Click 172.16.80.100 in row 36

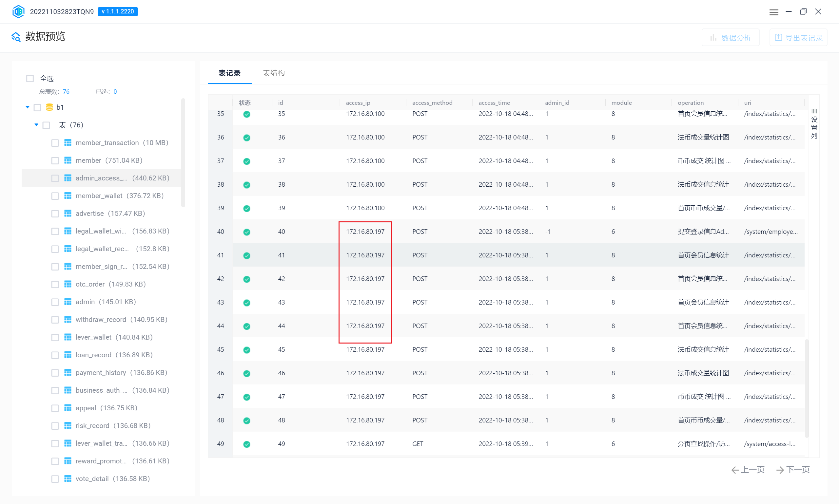pos(365,137)
